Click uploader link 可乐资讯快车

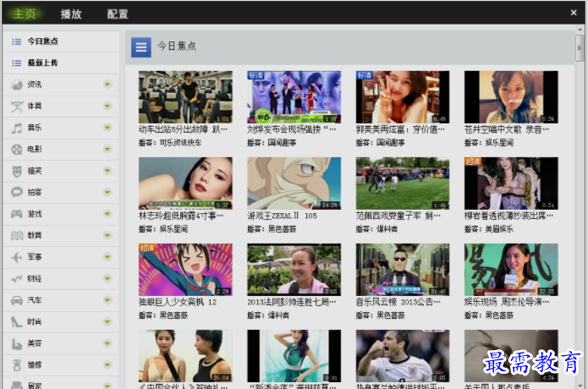pos(180,143)
